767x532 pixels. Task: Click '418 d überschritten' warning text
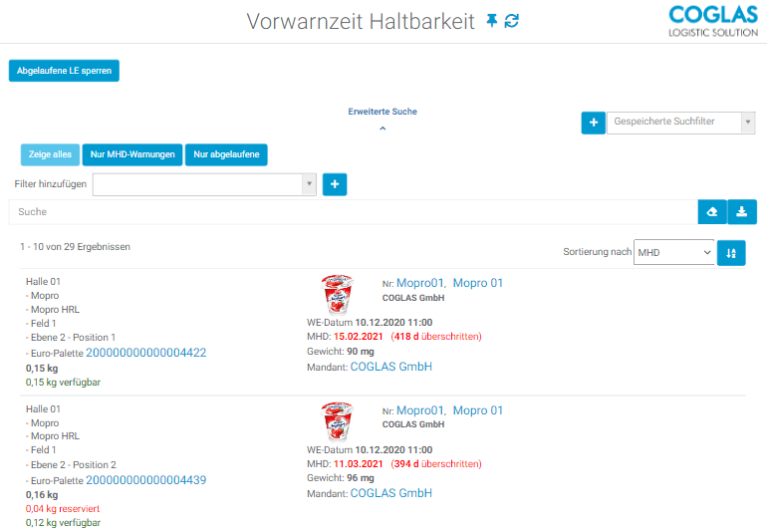point(436,337)
